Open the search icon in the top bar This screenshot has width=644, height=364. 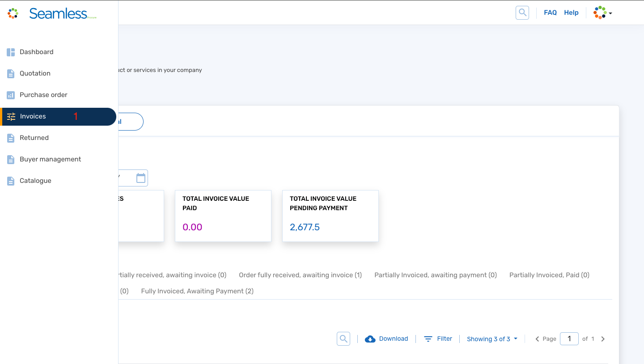tap(522, 12)
